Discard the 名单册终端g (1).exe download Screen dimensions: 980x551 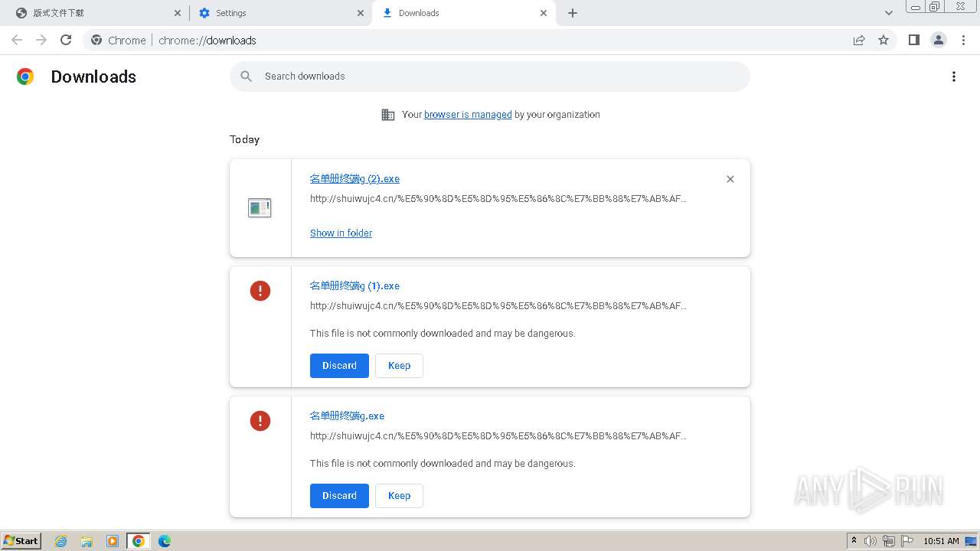pyautogui.click(x=339, y=366)
